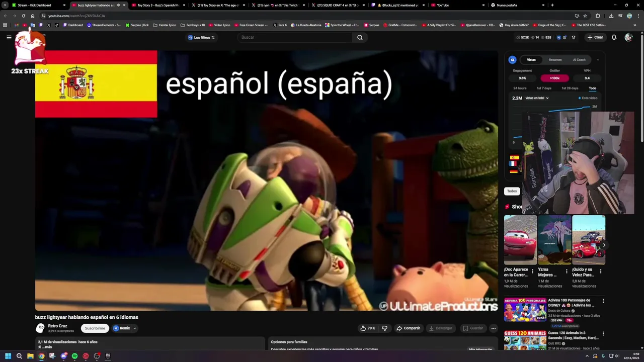The height and width of the screenshot is (362, 644).
Task: Click the search magnifier button
Action: [360, 37]
